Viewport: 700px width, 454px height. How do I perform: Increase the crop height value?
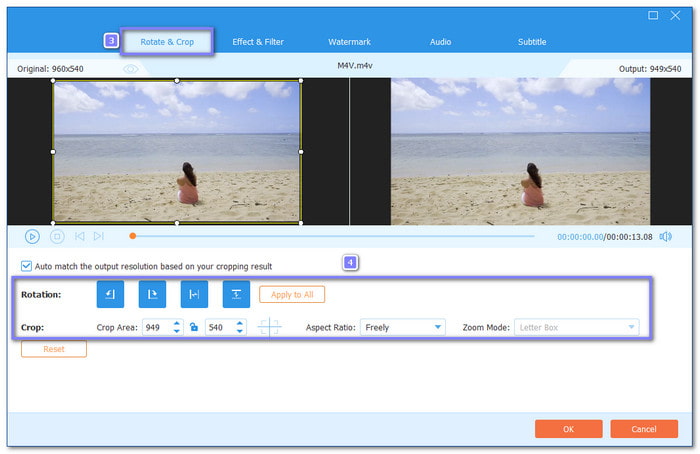(240, 323)
